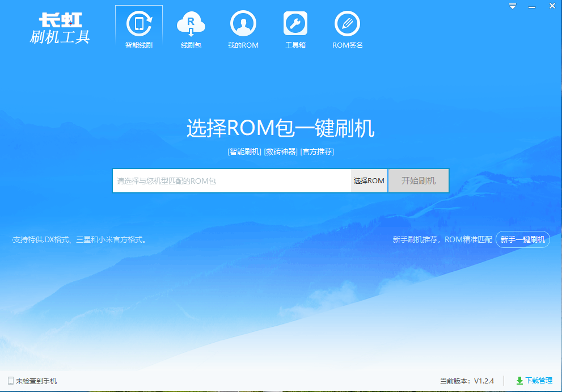Viewport: 562px width, 392px height.
Task: Click the 支持特供.DX格式 format note
Action: 79,239
